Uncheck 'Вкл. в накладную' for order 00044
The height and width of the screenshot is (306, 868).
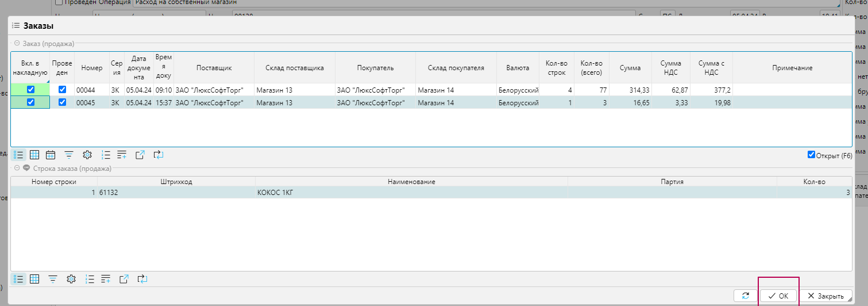pos(31,90)
